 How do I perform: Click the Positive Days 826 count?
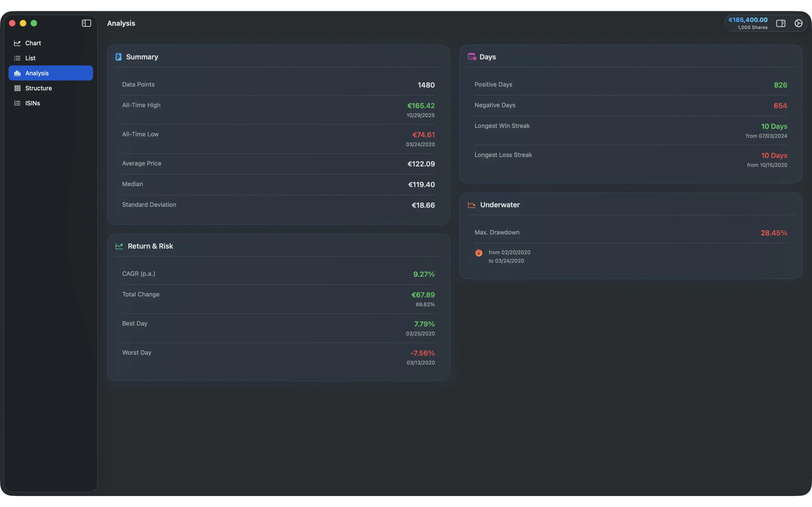point(780,84)
